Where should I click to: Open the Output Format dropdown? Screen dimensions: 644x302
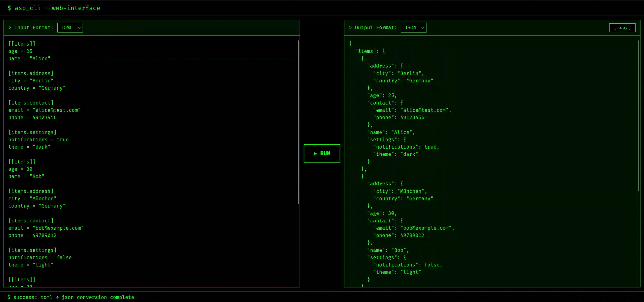pos(413,28)
